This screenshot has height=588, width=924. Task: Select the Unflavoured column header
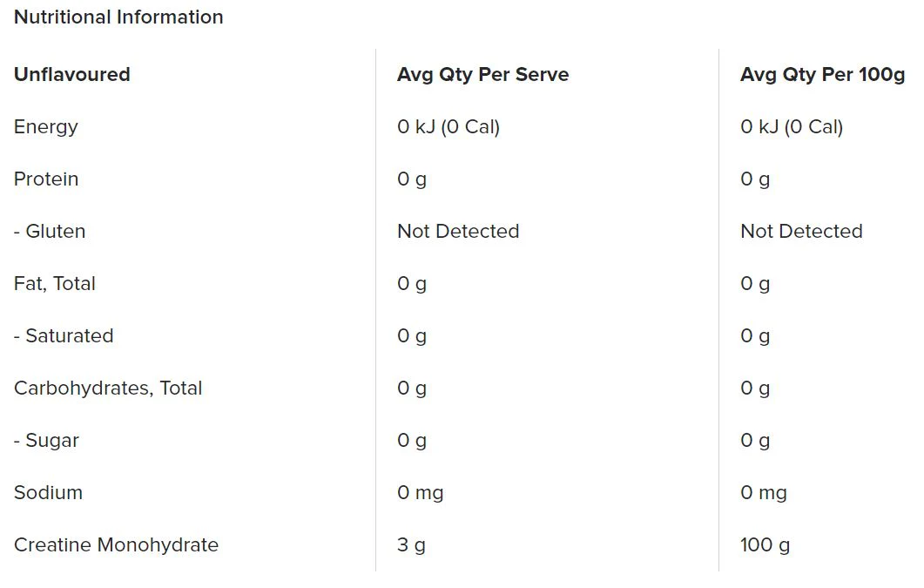point(72,74)
